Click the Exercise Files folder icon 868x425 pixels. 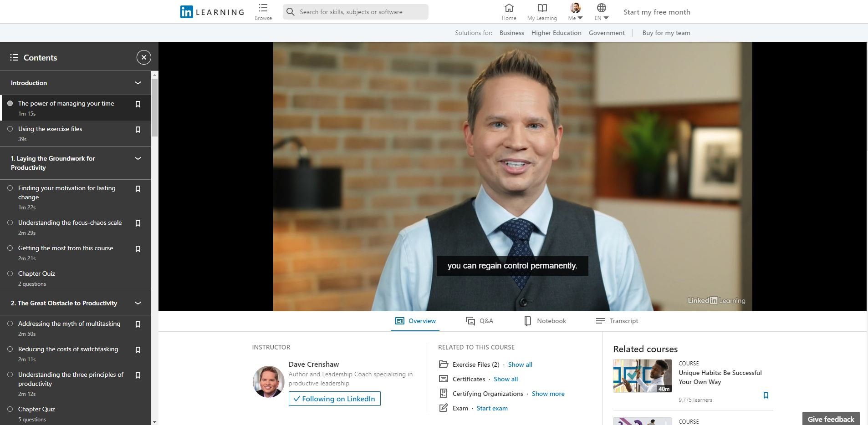[x=444, y=364]
